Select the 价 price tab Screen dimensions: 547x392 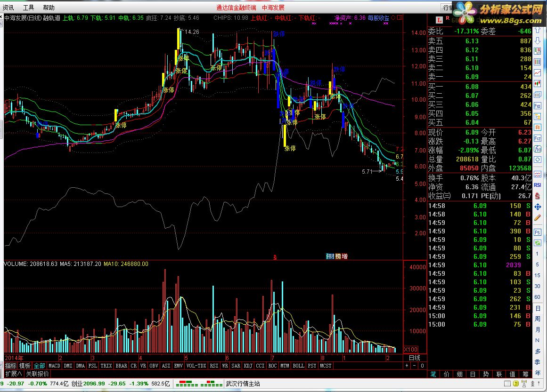click(x=447, y=374)
